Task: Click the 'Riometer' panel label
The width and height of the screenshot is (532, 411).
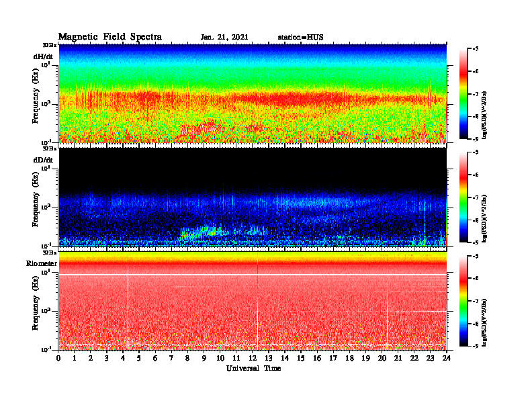Action: [42, 263]
